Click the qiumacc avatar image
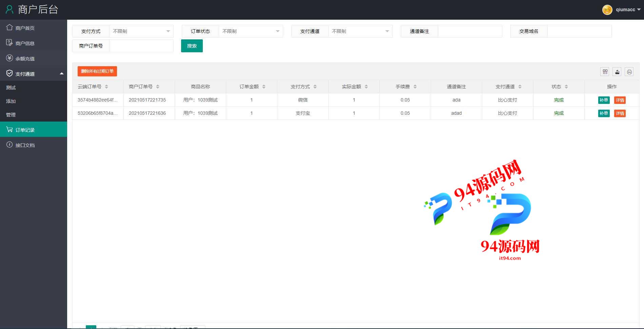Image resolution: width=644 pixels, height=329 pixels. pos(607,10)
